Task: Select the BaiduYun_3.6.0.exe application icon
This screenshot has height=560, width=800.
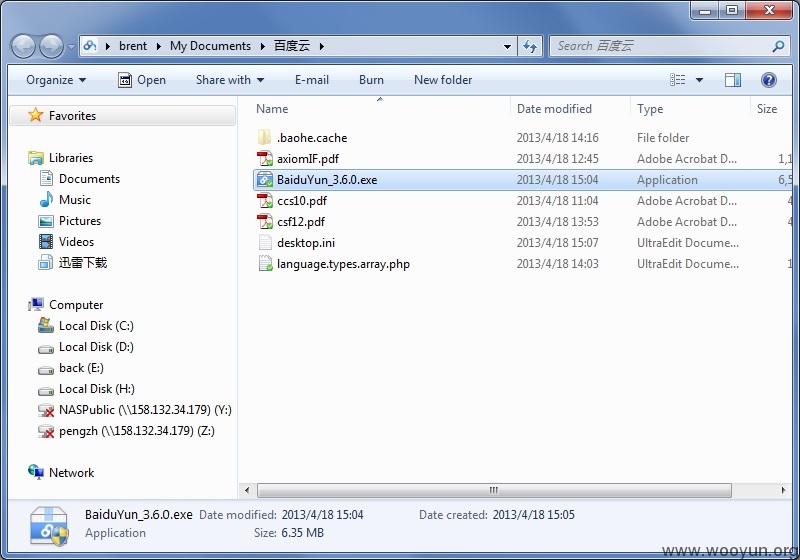Action: point(265,180)
